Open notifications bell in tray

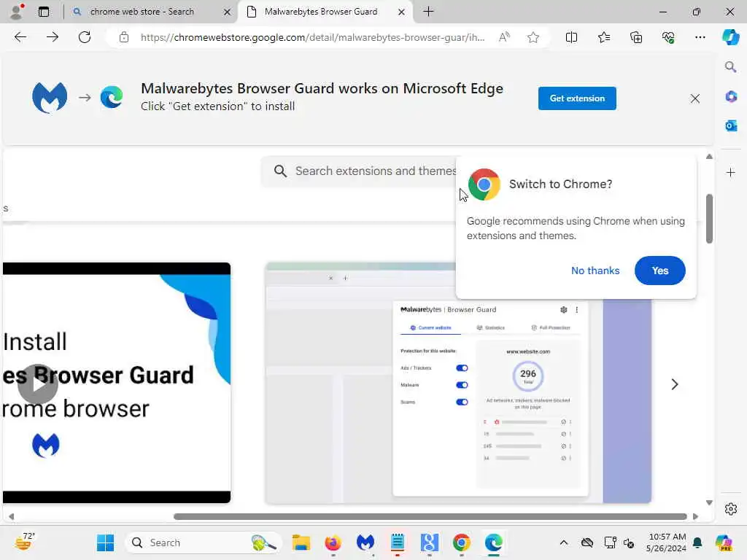coord(697,542)
